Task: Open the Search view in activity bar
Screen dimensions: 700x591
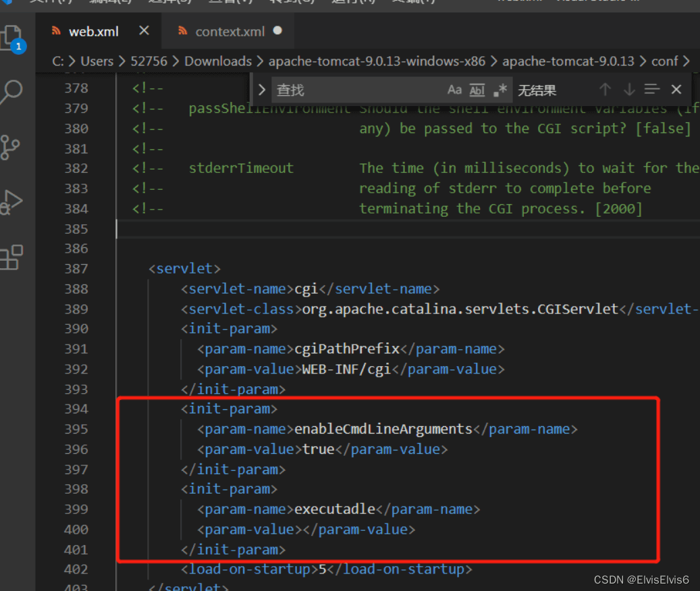Action: 12,91
